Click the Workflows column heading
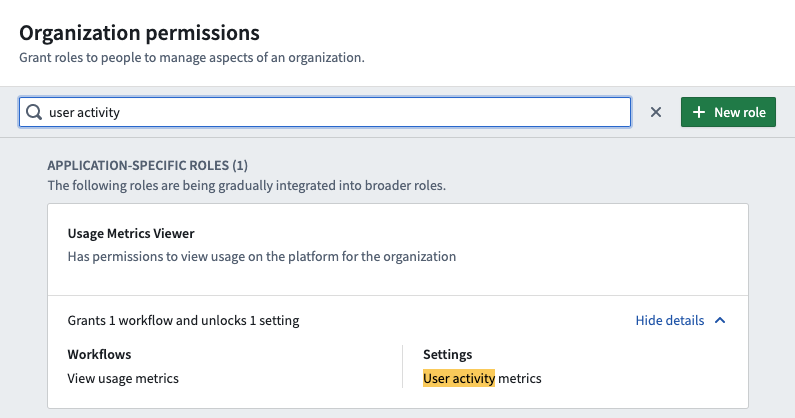Screen dimensions: 795x418 99,354
